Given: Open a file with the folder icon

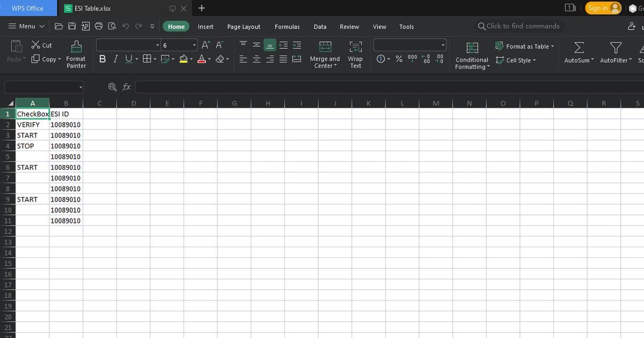Looking at the screenshot, I should coord(58,26).
